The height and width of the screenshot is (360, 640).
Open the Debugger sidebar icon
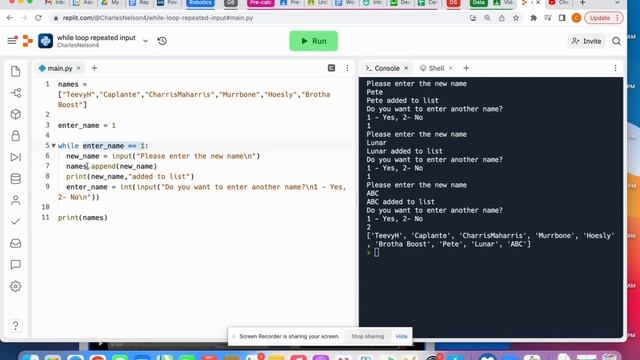[x=16, y=157]
